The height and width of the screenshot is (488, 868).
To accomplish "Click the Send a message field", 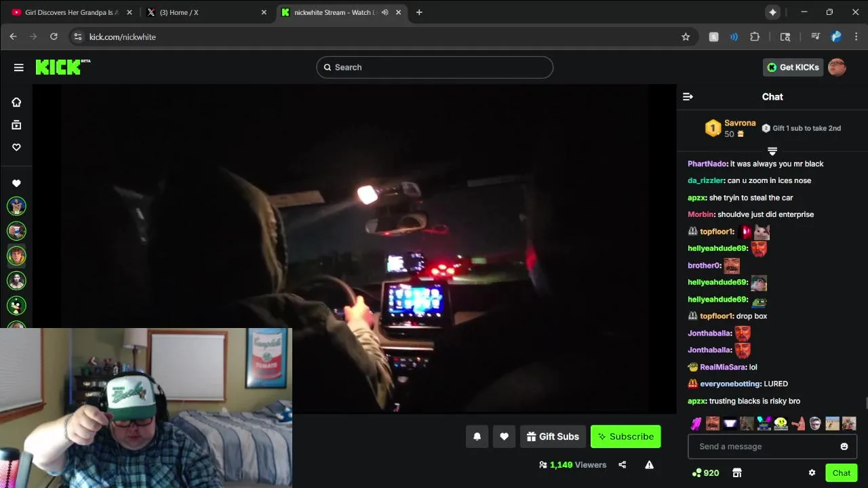I will click(772, 447).
